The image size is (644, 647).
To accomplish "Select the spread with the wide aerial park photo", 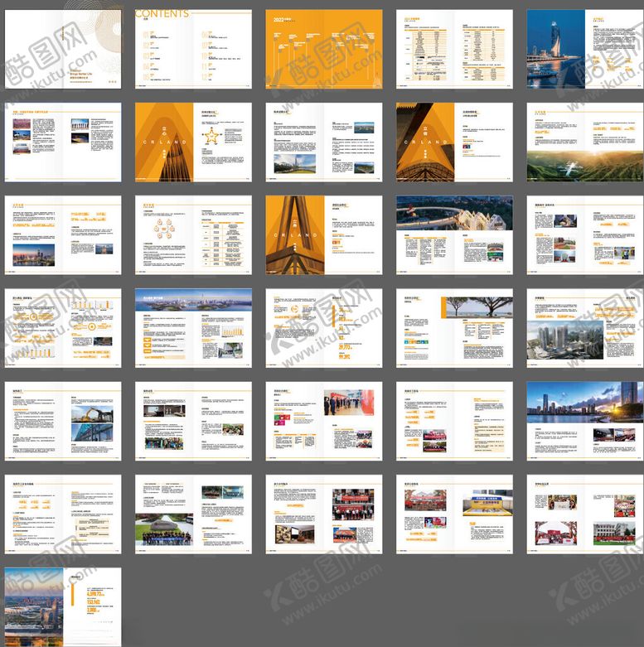I will coord(454,235).
